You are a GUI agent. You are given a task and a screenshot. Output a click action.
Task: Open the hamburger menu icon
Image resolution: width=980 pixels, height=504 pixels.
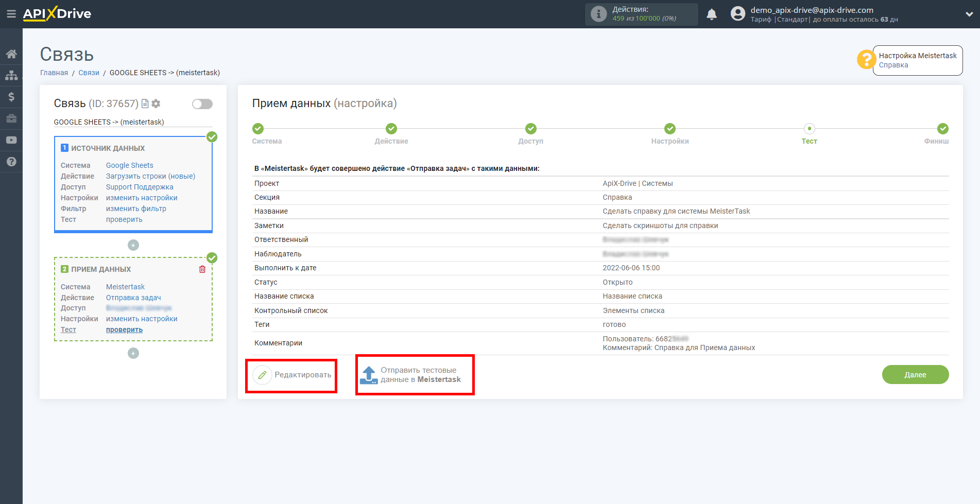point(11,14)
